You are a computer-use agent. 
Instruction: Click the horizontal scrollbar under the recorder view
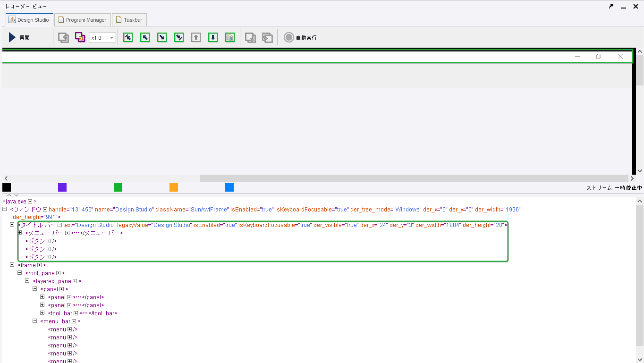pos(414,178)
